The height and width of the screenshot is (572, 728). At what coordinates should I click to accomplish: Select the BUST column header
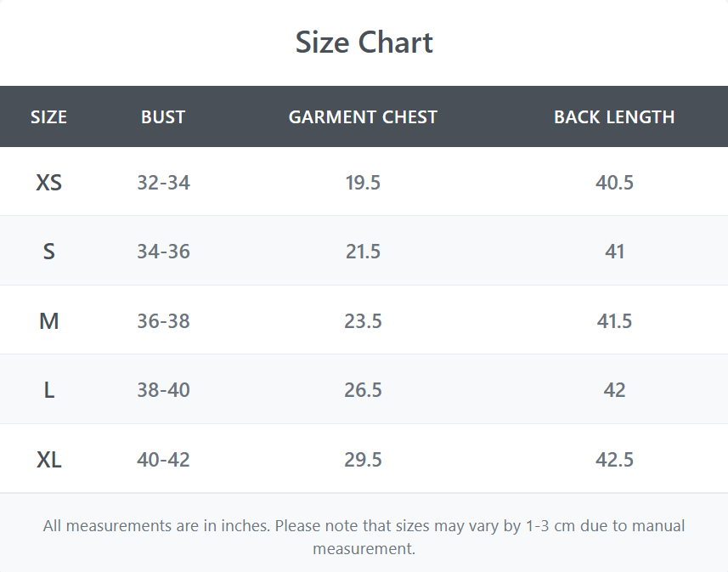163,117
